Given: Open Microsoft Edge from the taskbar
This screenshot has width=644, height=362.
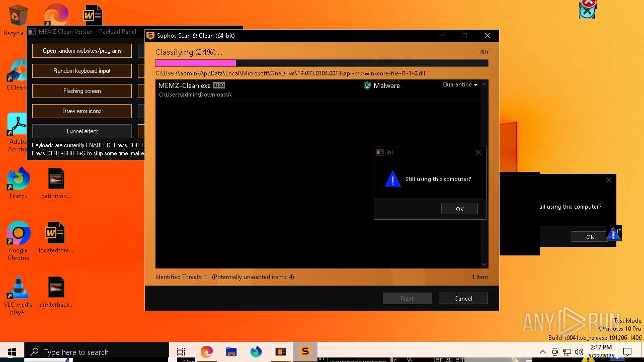Looking at the screenshot, I should click(206, 352).
